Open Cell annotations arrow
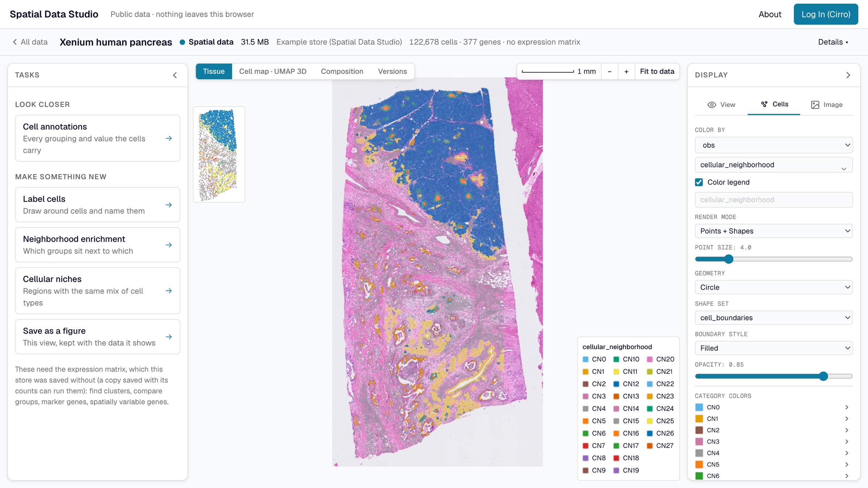The height and width of the screenshot is (488, 868). point(169,138)
